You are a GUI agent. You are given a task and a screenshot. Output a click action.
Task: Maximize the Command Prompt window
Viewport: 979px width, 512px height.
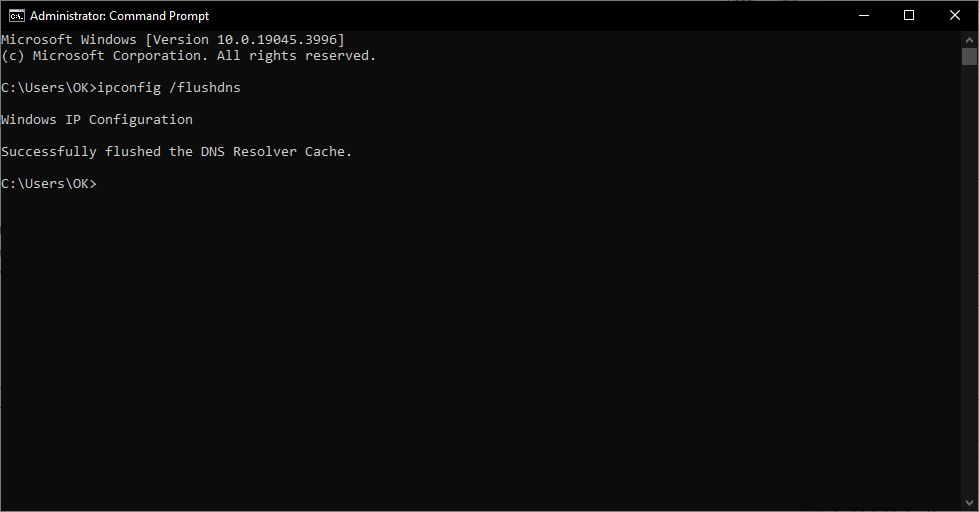click(909, 16)
